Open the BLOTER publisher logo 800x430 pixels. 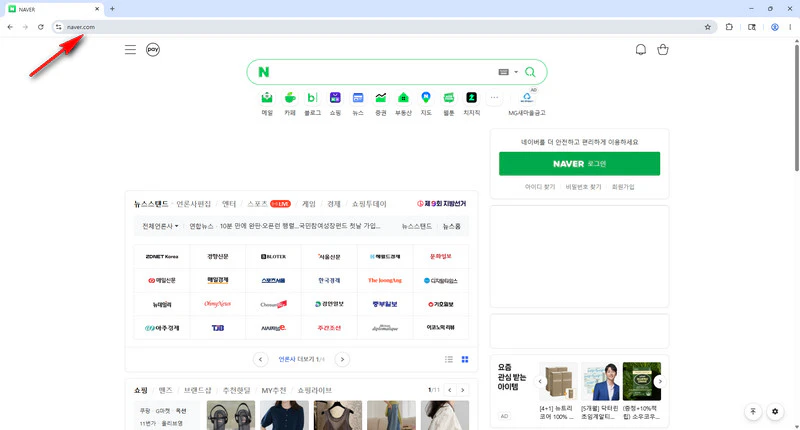(273, 257)
